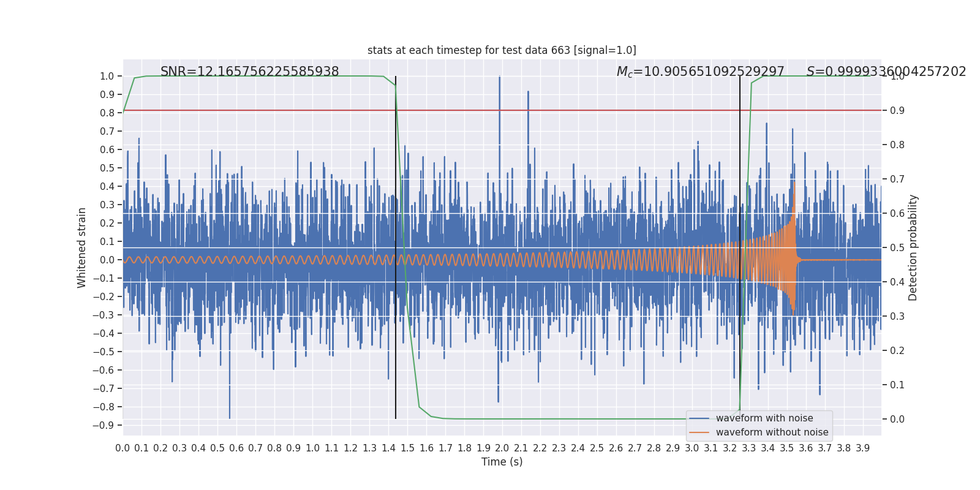Select the "Time (s)" axis label
The image size is (980, 490).
pyautogui.click(x=502, y=462)
